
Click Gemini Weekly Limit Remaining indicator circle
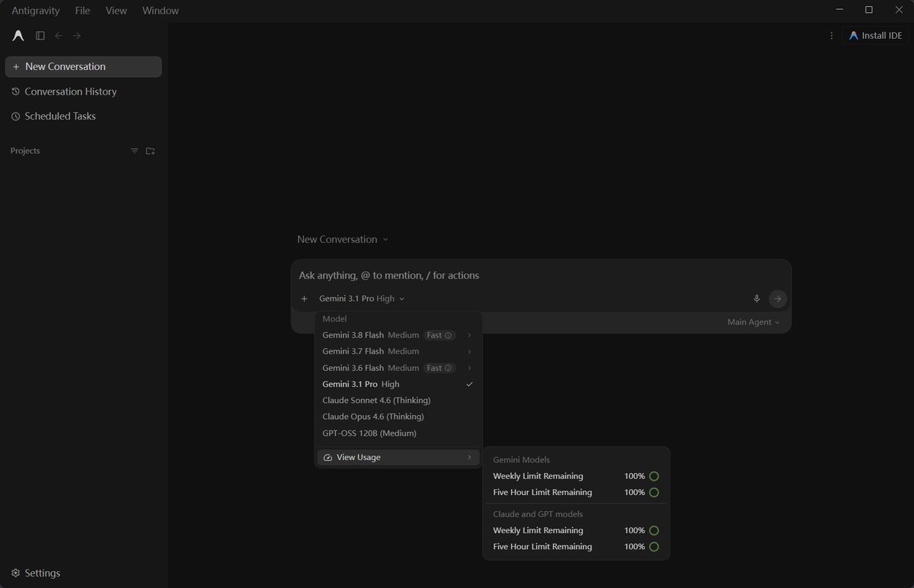(654, 476)
